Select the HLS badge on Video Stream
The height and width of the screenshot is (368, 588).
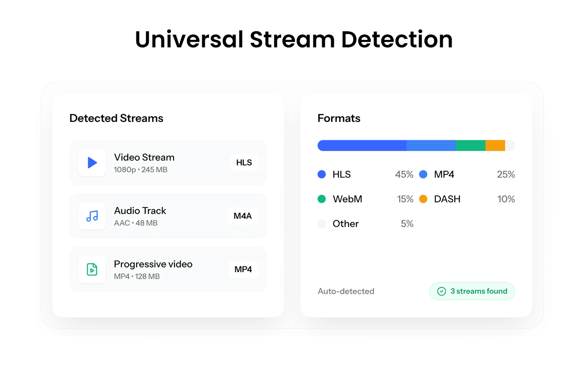click(244, 162)
